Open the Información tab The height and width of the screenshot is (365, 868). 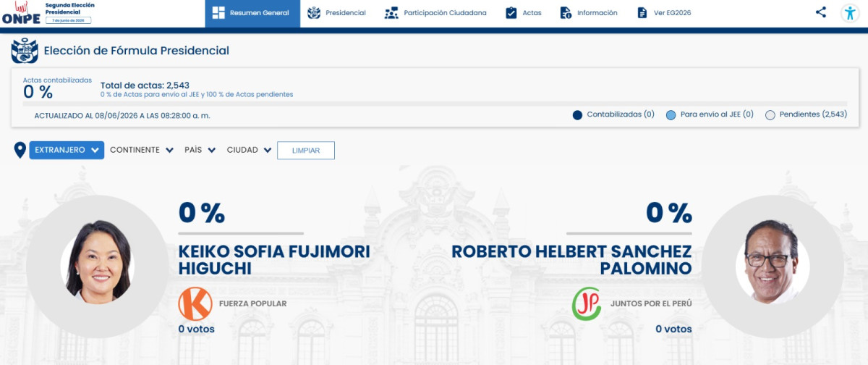(589, 13)
